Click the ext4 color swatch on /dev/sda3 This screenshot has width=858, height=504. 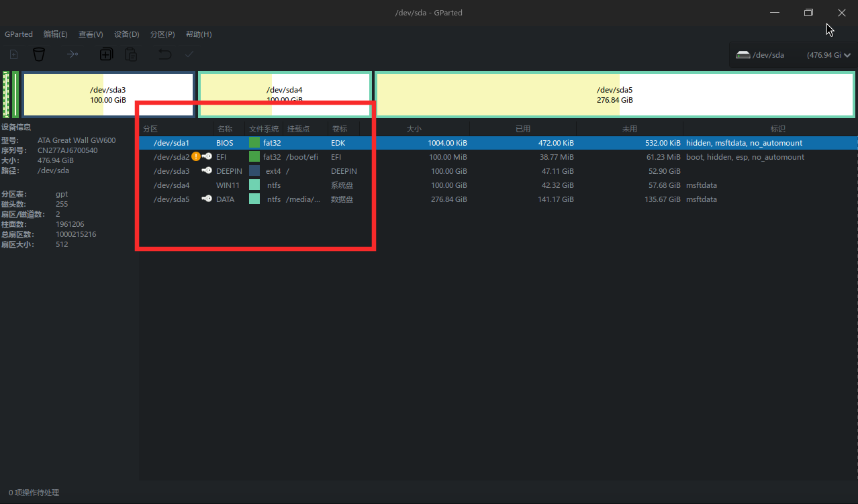(x=254, y=171)
